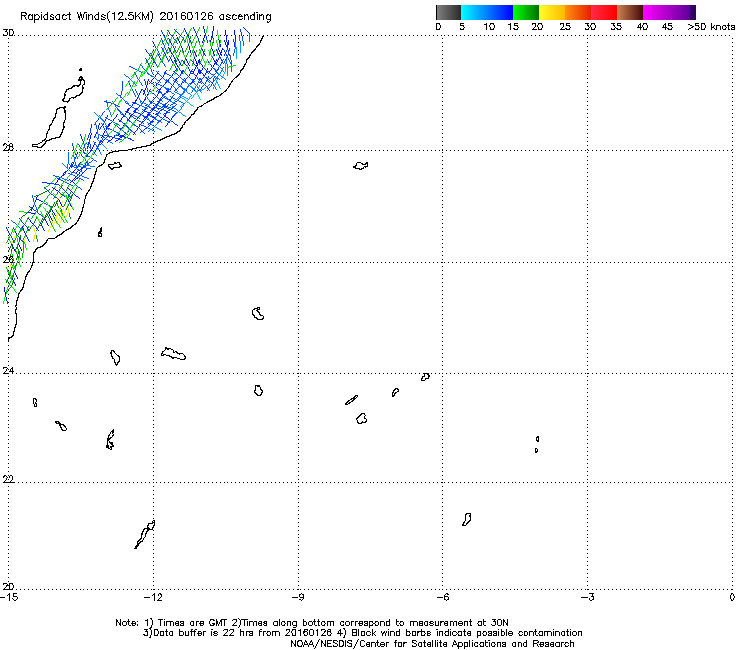Click the longitude label '-6'
Image resolution: width=740 pixels, height=650 pixels.
point(442,598)
